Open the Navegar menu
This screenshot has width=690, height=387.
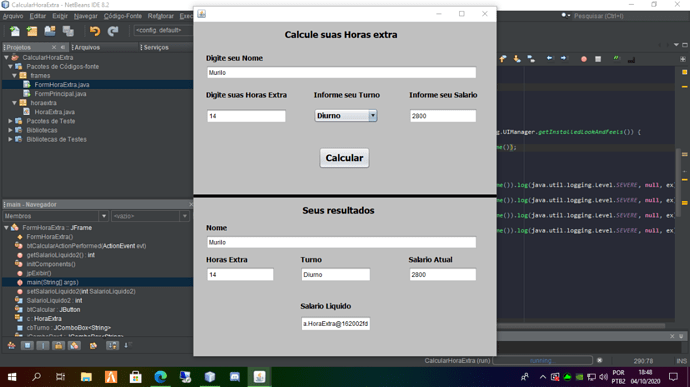click(x=85, y=16)
